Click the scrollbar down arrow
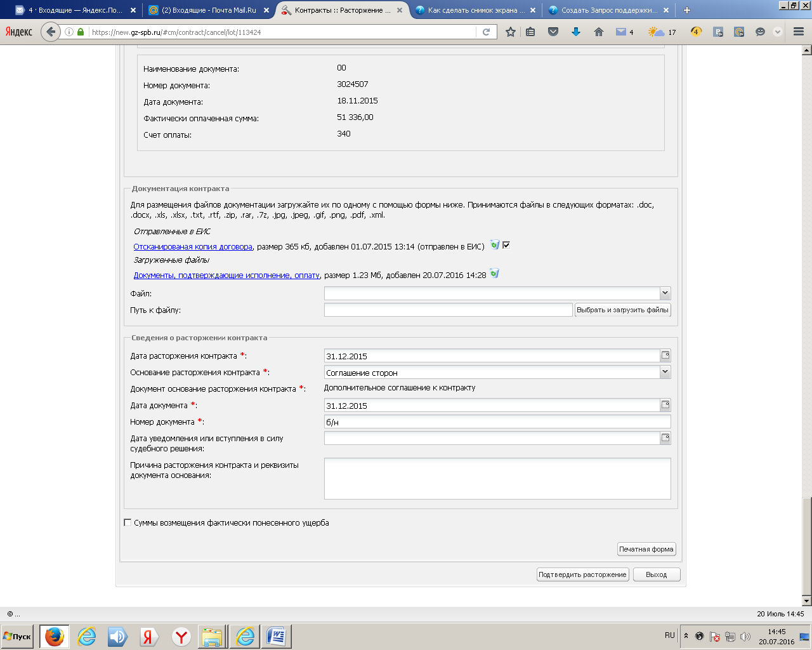This screenshot has height=650, width=812. pos(807,600)
